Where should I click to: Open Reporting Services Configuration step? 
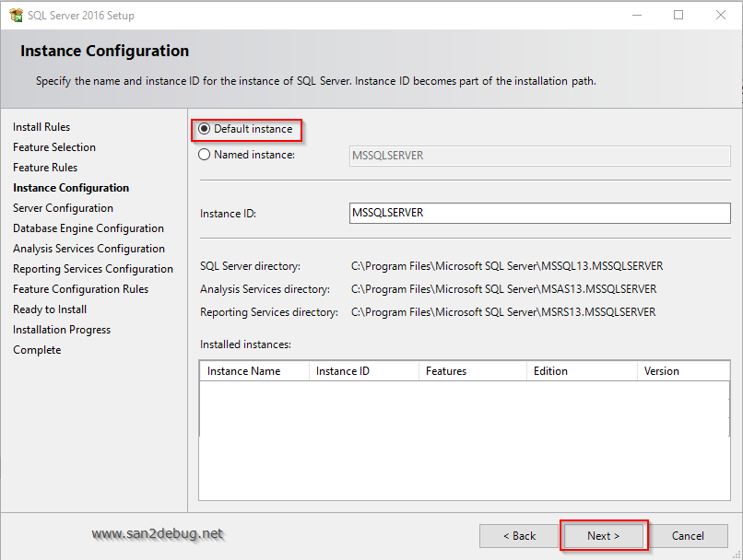point(93,269)
